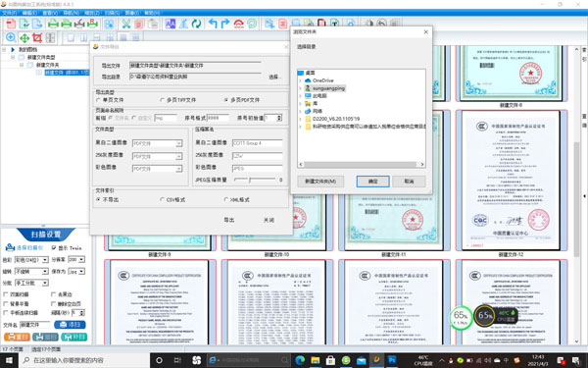Click the gray split-page tool icon
Image resolution: width=588 pixels, height=368 pixels.
tap(50, 37)
